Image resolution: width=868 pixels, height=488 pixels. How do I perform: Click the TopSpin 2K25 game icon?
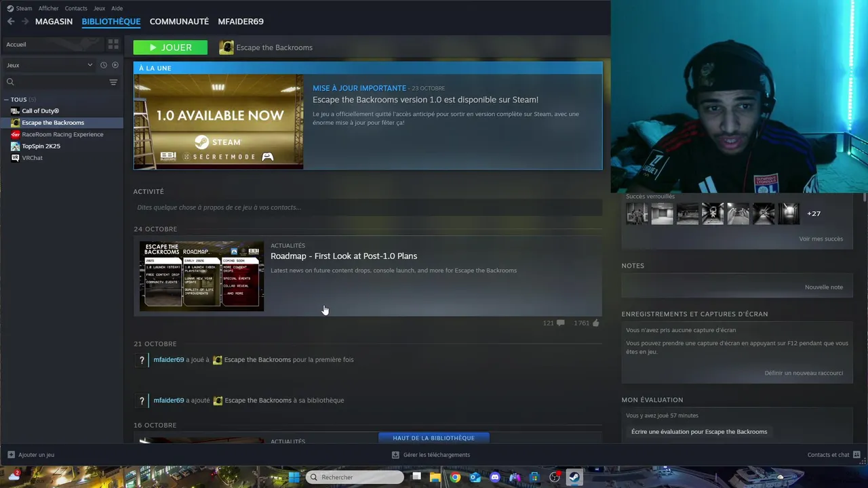tap(16, 146)
